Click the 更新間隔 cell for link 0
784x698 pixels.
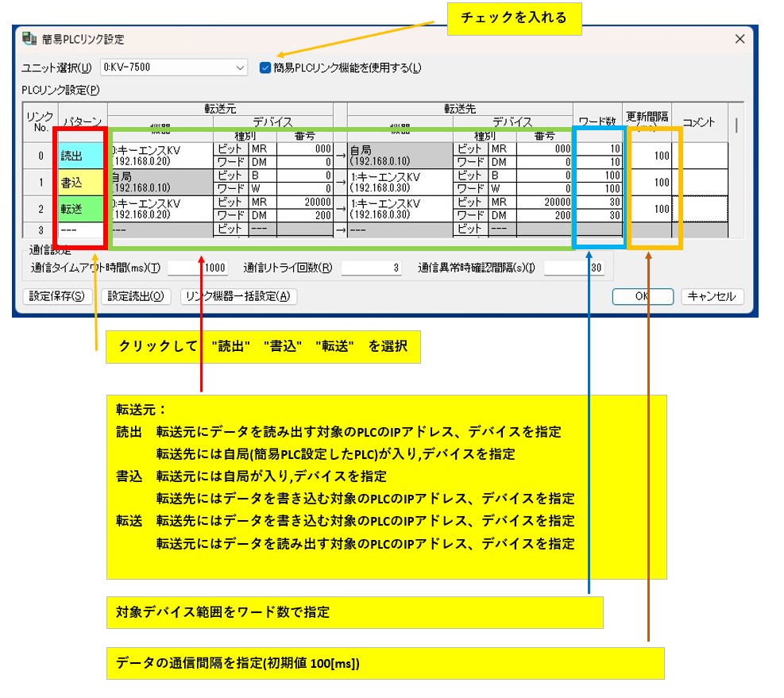649,156
